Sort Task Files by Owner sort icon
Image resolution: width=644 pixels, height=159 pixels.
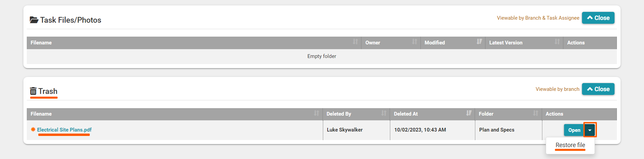click(414, 42)
